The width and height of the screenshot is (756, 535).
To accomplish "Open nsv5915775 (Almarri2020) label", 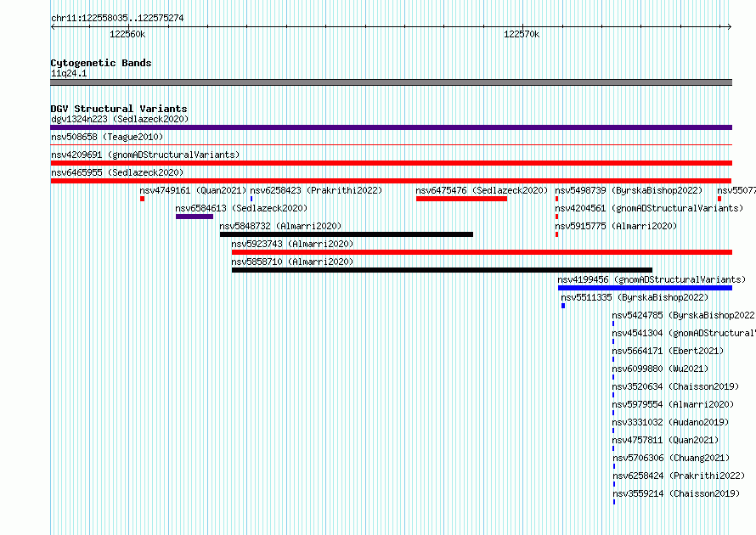I will 616,226.
